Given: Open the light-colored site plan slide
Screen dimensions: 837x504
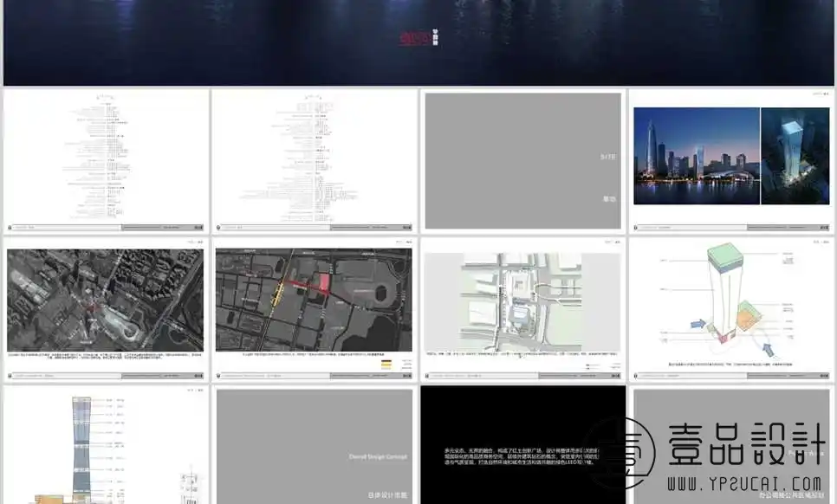Looking at the screenshot, I should [x=522, y=309].
